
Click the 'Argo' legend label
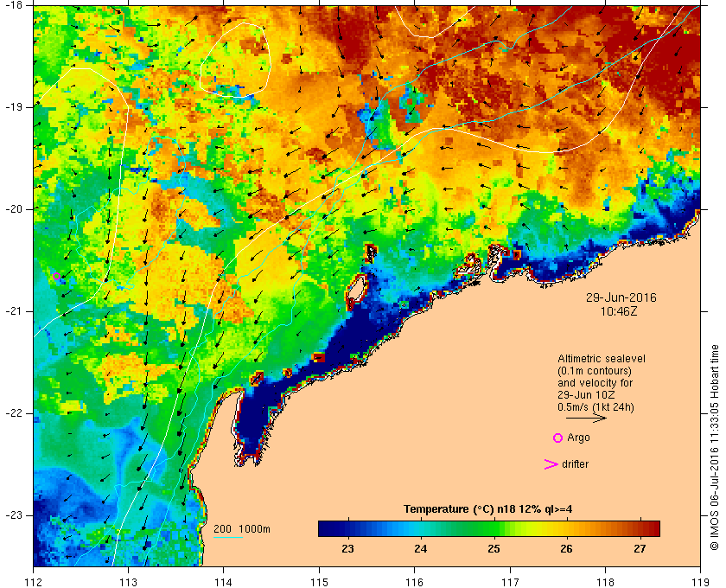tap(578, 438)
